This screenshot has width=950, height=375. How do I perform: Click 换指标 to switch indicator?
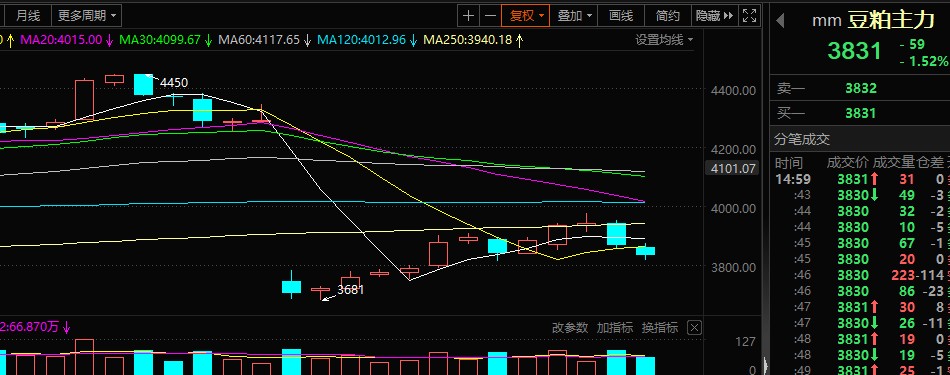click(660, 328)
